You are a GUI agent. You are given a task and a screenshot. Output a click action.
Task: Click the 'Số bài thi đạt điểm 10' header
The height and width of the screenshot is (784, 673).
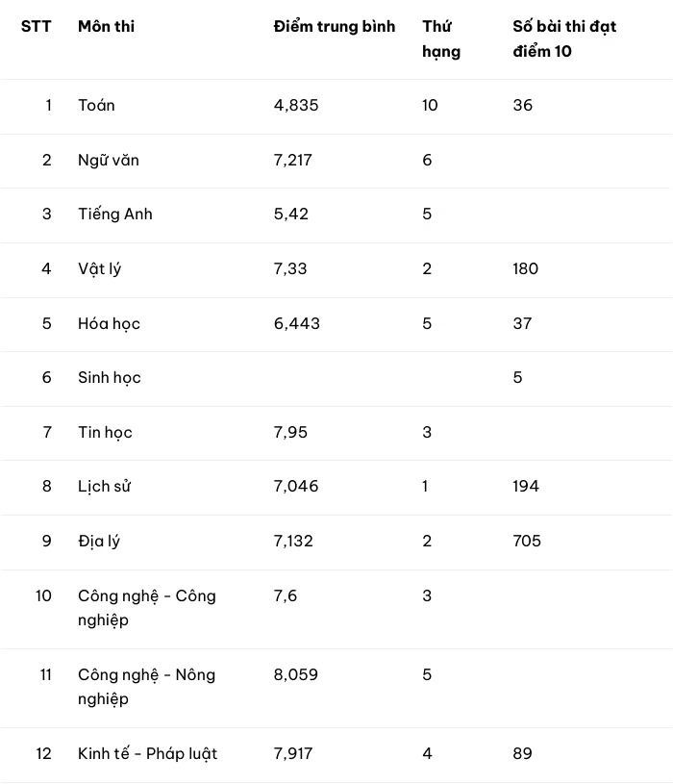pyautogui.click(x=564, y=39)
